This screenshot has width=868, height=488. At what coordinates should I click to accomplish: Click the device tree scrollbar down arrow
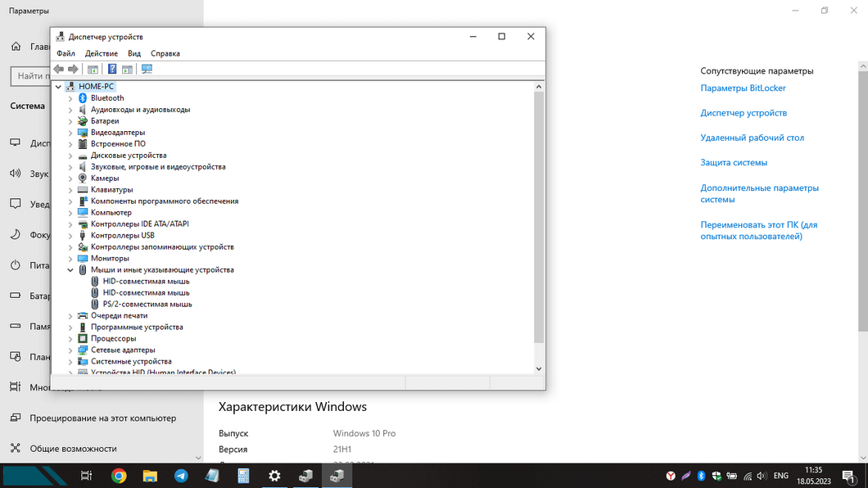pos(539,368)
